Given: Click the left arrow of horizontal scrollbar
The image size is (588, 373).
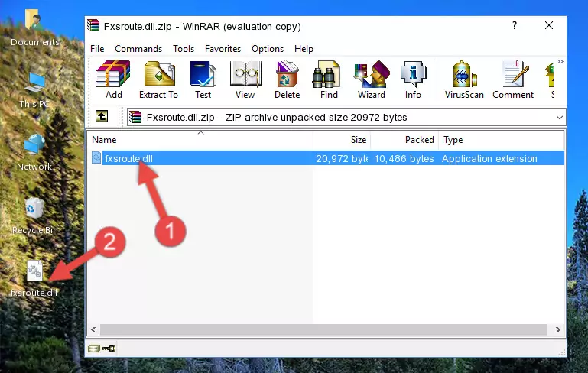Looking at the screenshot, I should point(94,330).
